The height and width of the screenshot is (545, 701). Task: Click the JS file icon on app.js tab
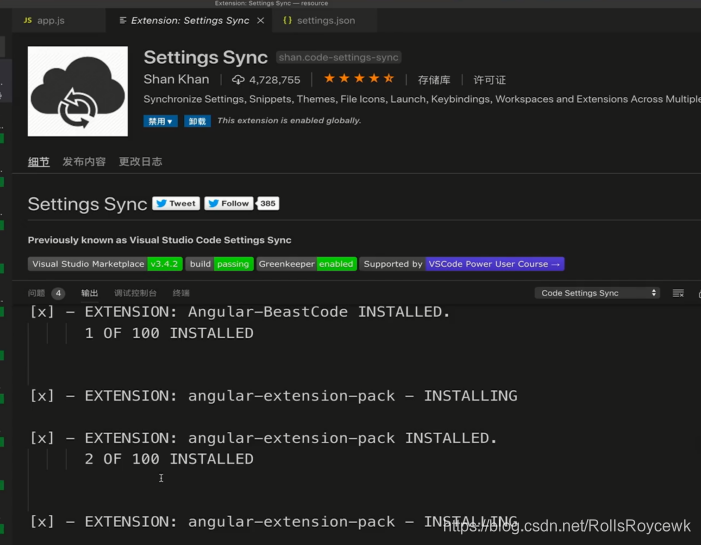click(28, 21)
